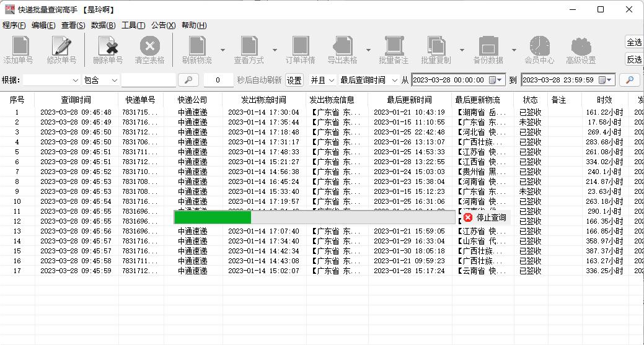
Task: Open the 数据(B) menu
Action: pyautogui.click(x=103, y=25)
